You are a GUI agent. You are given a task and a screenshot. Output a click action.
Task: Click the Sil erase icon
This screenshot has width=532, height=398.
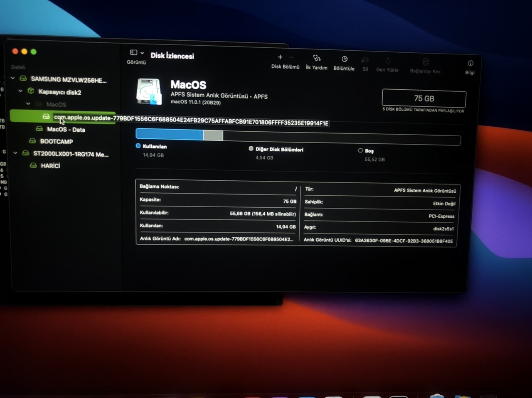[x=365, y=60]
